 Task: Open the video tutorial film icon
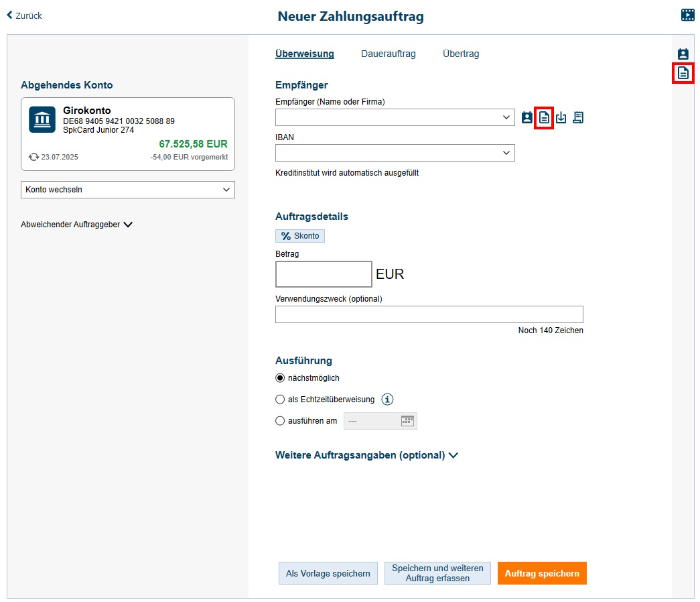tap(688, 15)
